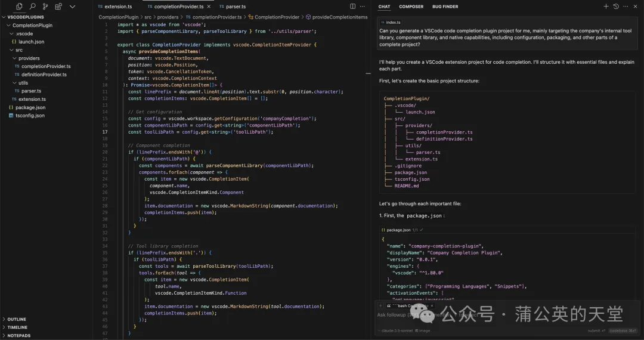Click CompletionPlugin breadcrumb segment
Image resolution: width=644 pixels, height=340 pixels.
point(118,17)
